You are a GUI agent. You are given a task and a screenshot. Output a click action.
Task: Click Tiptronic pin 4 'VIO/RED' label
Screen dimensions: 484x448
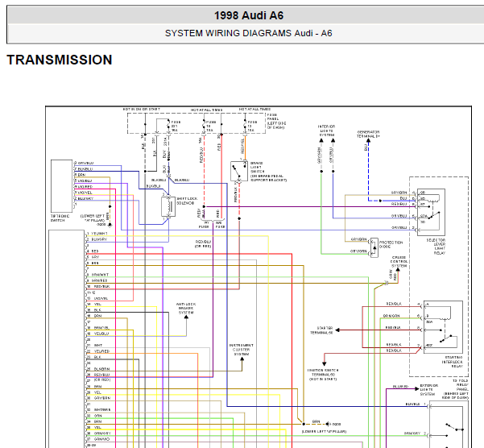(85, 186)
